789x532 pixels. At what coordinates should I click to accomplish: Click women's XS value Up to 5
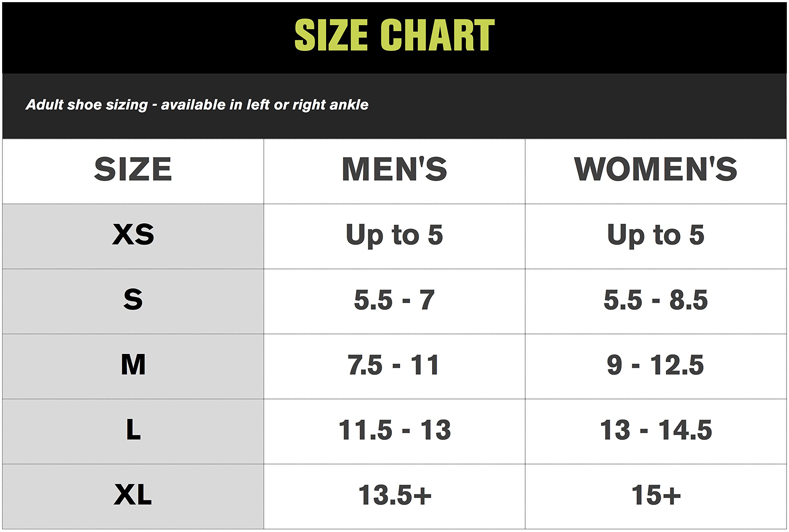coord(656,234)
